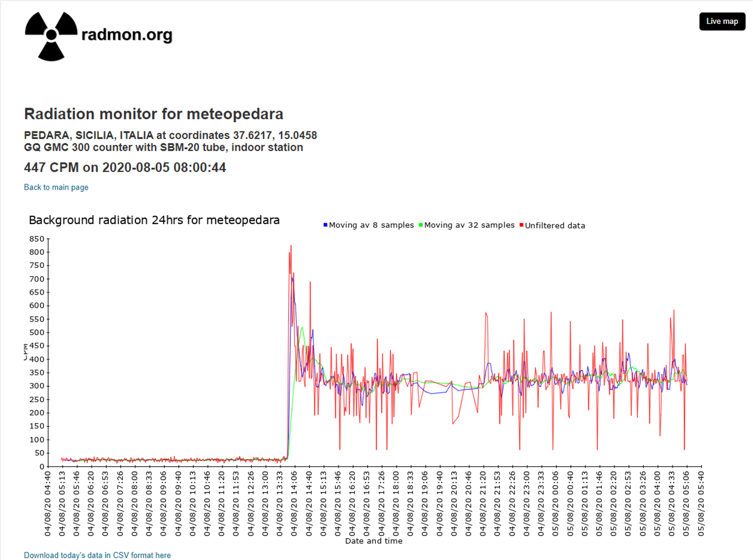The width and height of the screenshot is (753, 560).
Task: Click green Moving av 32 samples swatch
Action: (x=421, y=225)
